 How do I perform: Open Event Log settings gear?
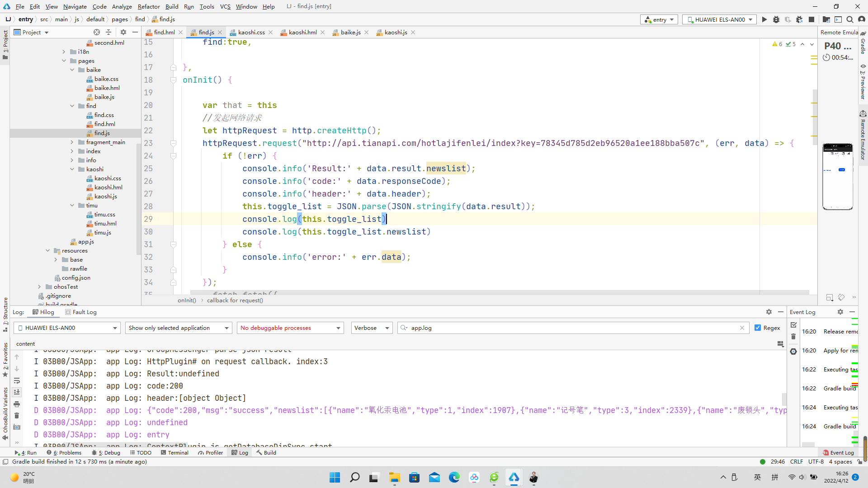coord(840,312)
